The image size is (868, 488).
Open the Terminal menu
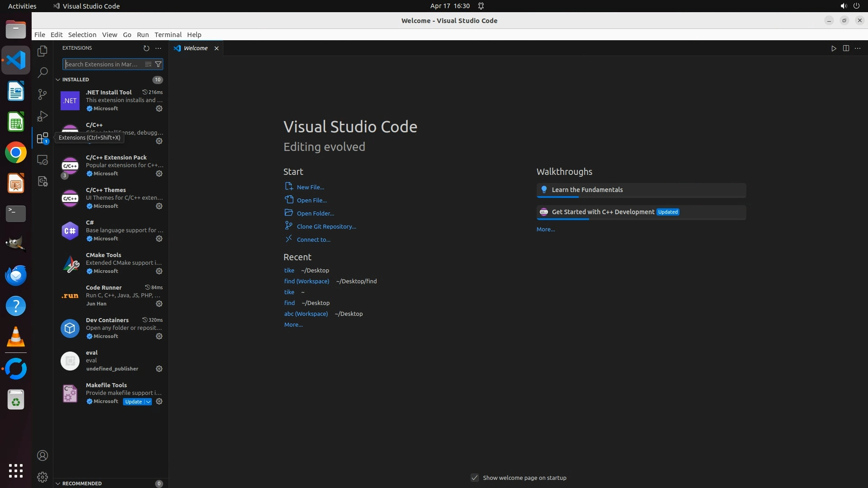168,35
